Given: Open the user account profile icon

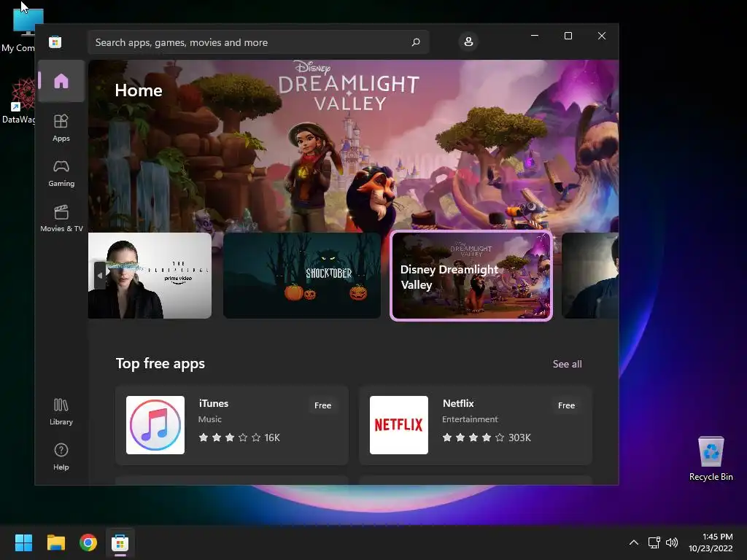Looking at the screenshot, I should [468, 42].
